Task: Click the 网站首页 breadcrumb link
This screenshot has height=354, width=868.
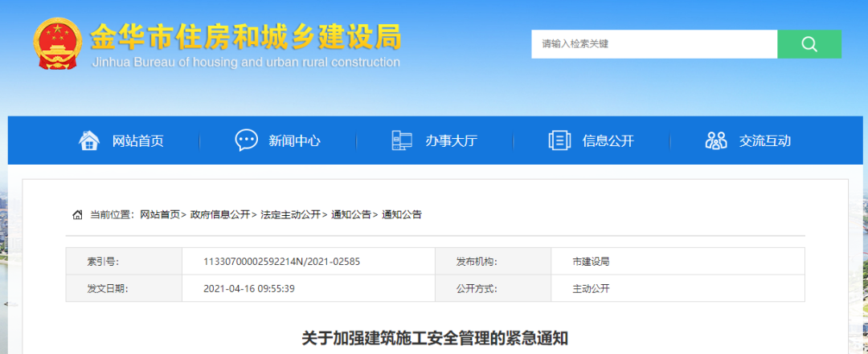Action: pyautogui.click(x=160, y=214)
